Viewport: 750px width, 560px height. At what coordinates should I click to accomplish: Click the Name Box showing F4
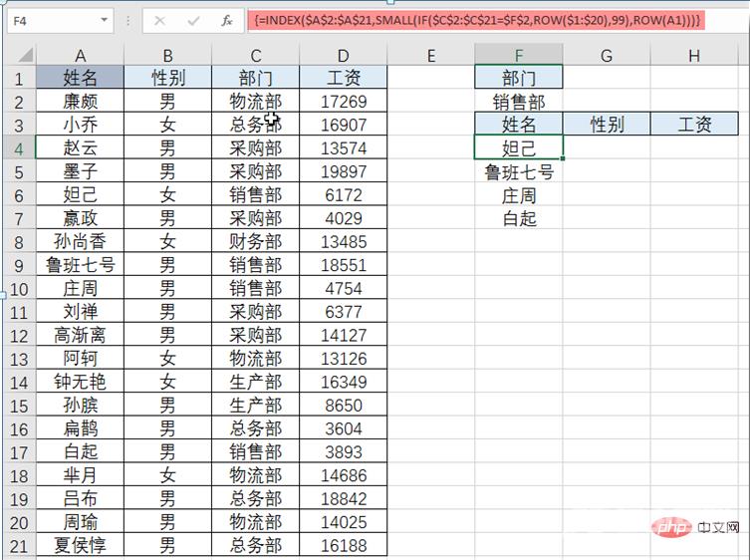pos(61,21)
